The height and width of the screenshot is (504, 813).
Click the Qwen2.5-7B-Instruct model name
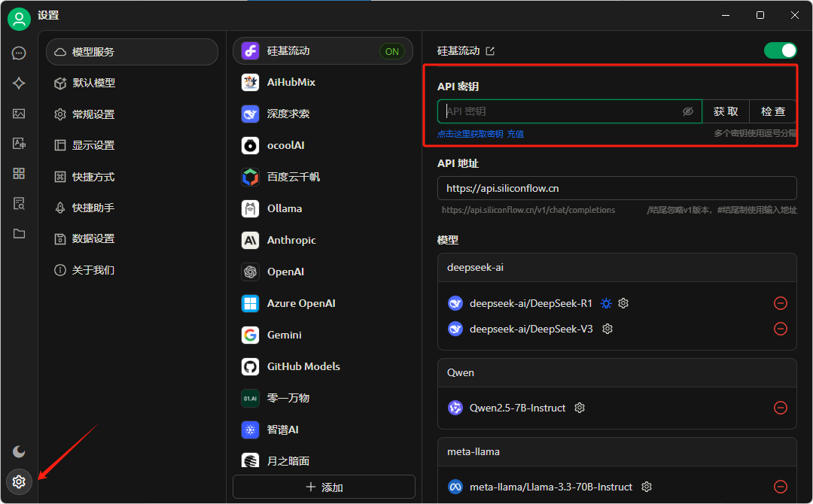pyautogui.click(x=517, y=408)
